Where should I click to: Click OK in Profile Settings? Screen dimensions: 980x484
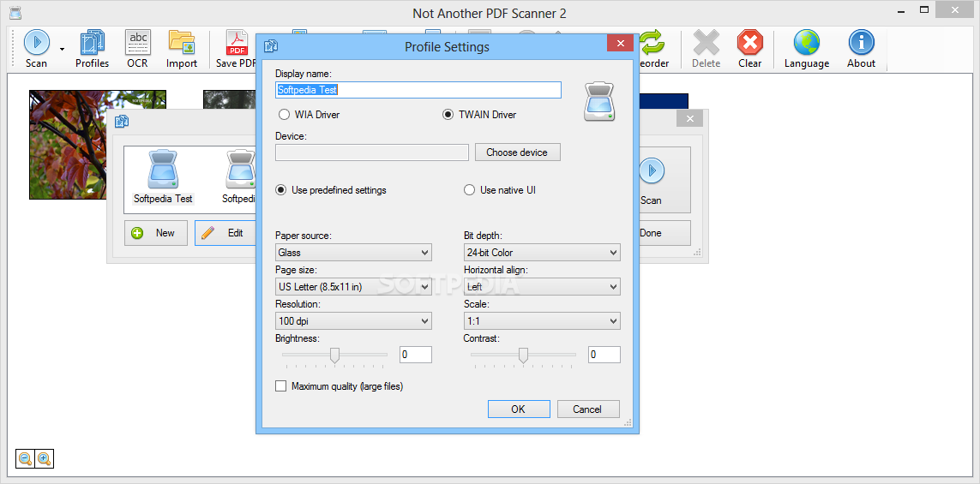point(519,409)
